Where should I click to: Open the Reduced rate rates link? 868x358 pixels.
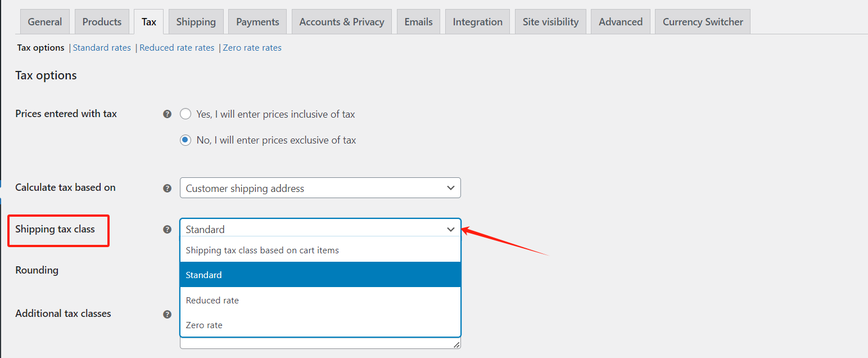pyautogui.click(x=177, y=48)
